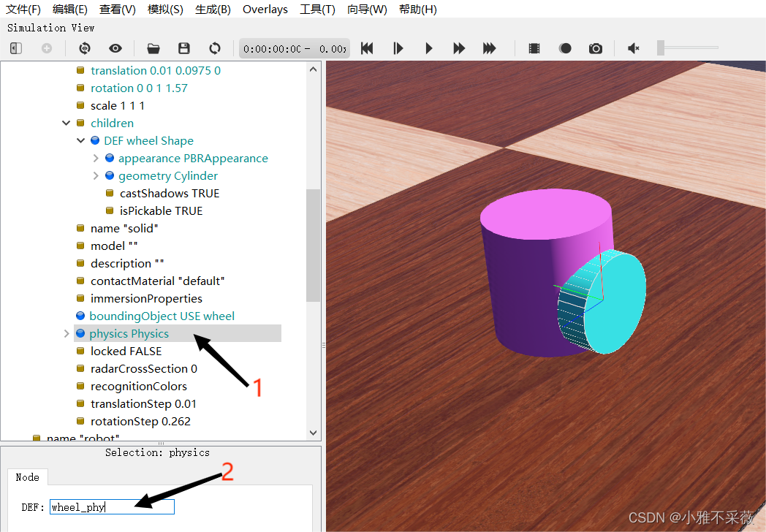Select the model "" field
The width and height of the screenshot is (766, 532).
point(114,246)
